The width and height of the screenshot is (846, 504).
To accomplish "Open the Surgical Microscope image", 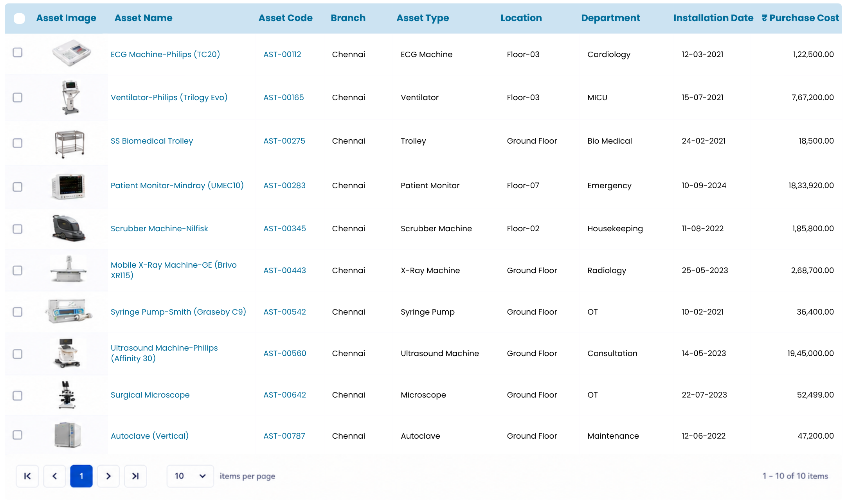I will pyautogui.click(x=67, y=395).
